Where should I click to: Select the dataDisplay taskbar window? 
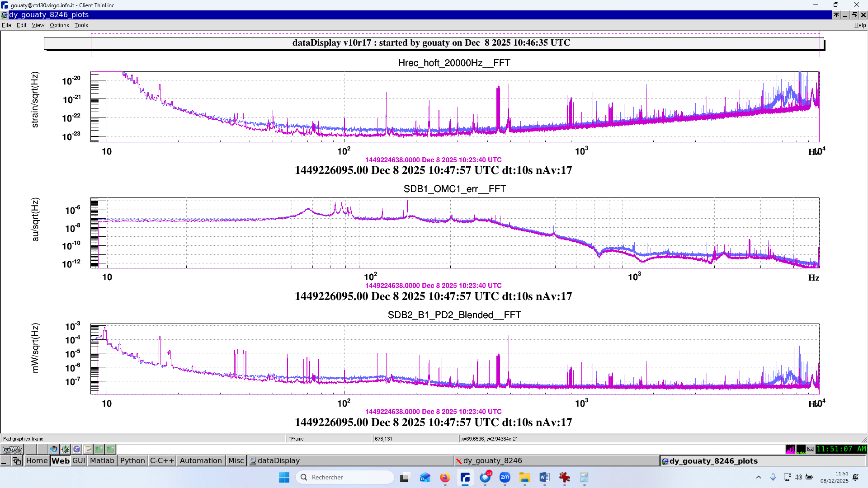pos(278,460)
